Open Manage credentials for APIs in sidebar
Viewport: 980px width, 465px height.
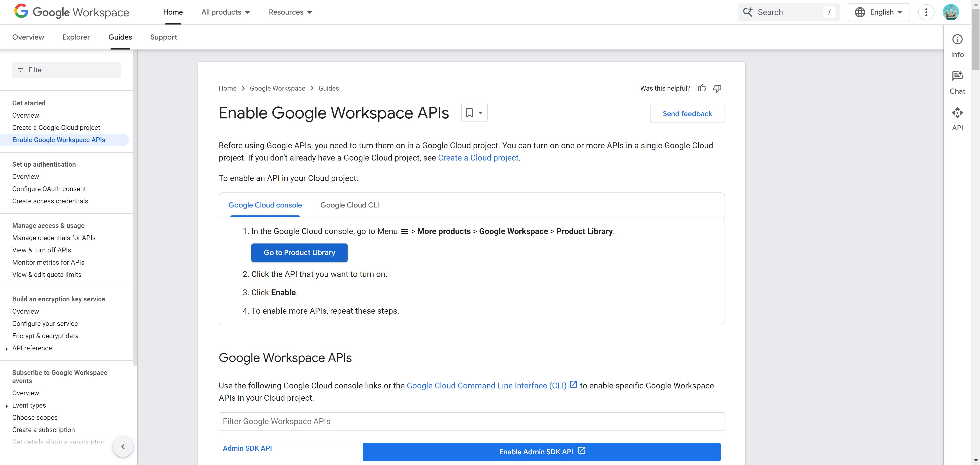tap(54, 238)
